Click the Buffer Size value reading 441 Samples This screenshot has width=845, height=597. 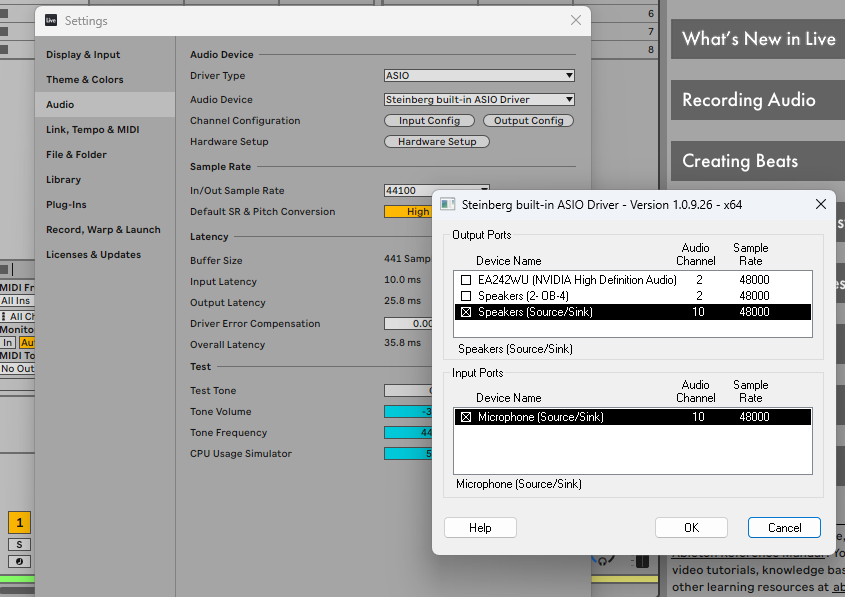(x=408, y=259)
